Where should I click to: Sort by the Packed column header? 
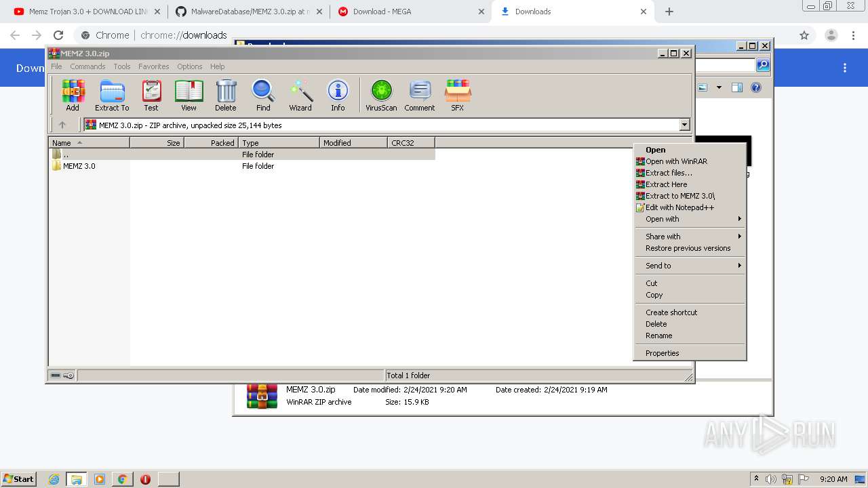pyautogui.click(x=211, y=142)
